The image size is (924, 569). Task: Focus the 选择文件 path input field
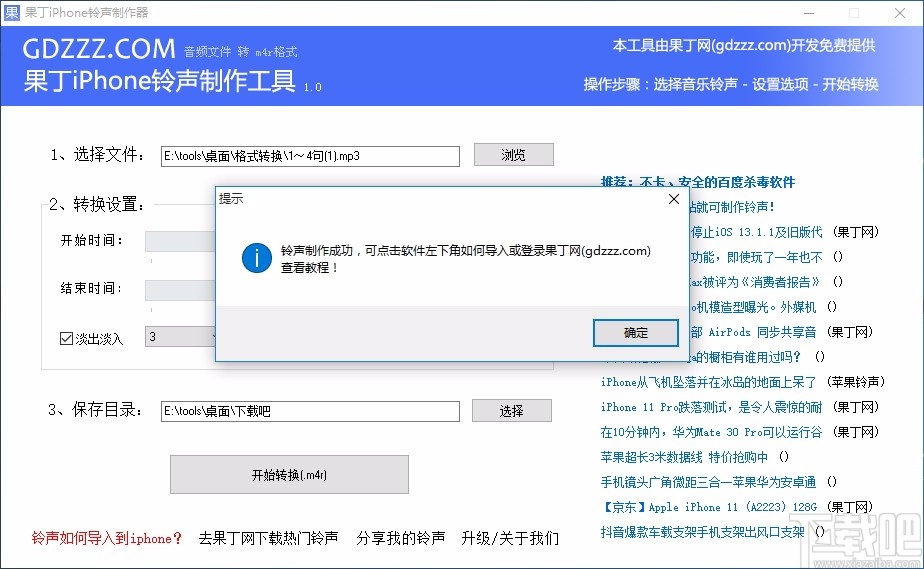pyautogui.click(x=310, y=156)
